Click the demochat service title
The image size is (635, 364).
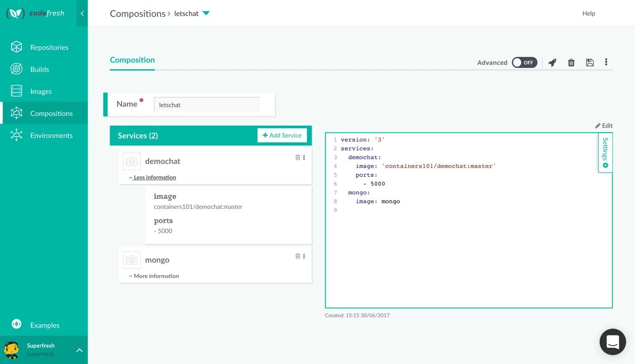pyautogui.click(x=163, y=161)
